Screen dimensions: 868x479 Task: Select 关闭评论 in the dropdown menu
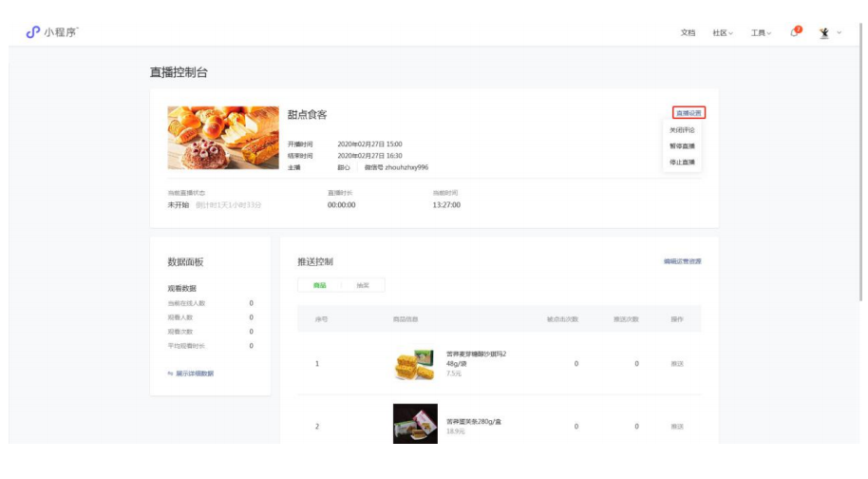click(x=682, y=130)
